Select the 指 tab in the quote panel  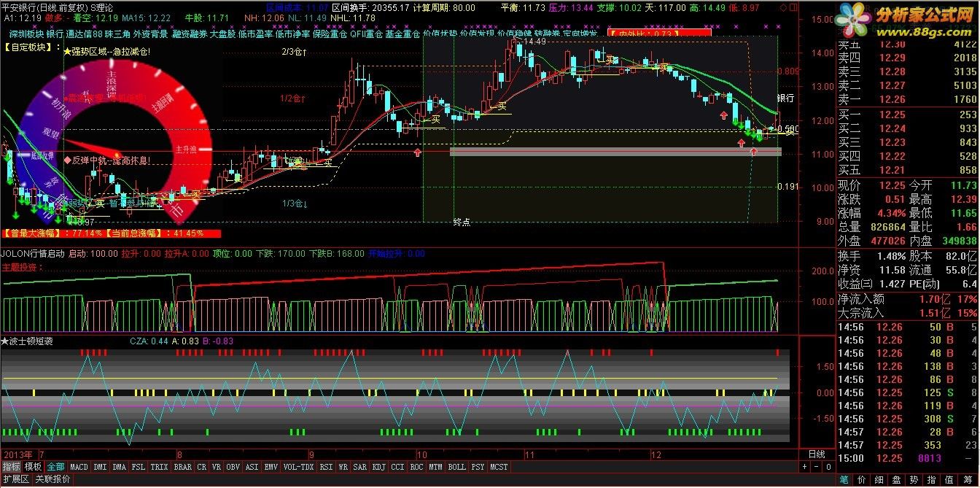click(932, 480)
